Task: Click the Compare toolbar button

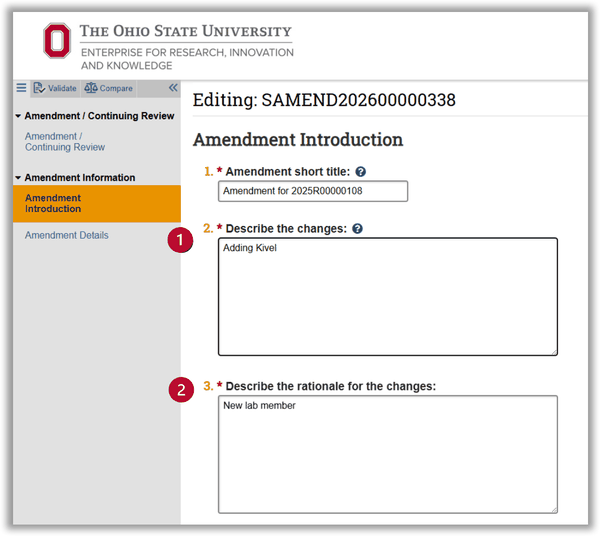Action: click(x=109, y=88)
